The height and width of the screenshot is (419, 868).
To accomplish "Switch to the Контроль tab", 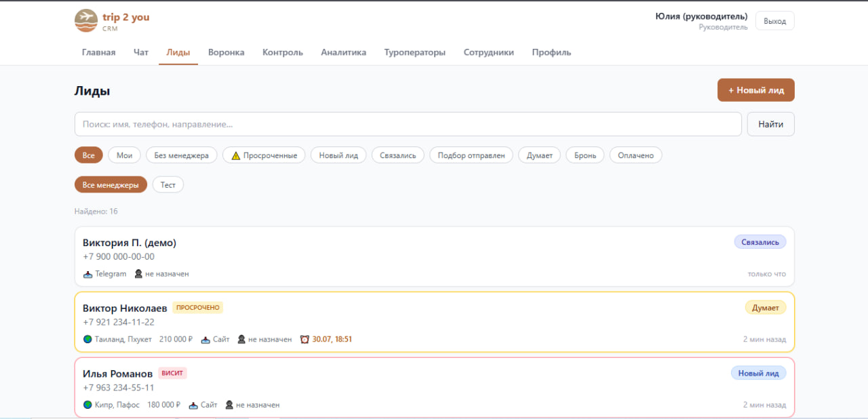I will tap(283, 52).
